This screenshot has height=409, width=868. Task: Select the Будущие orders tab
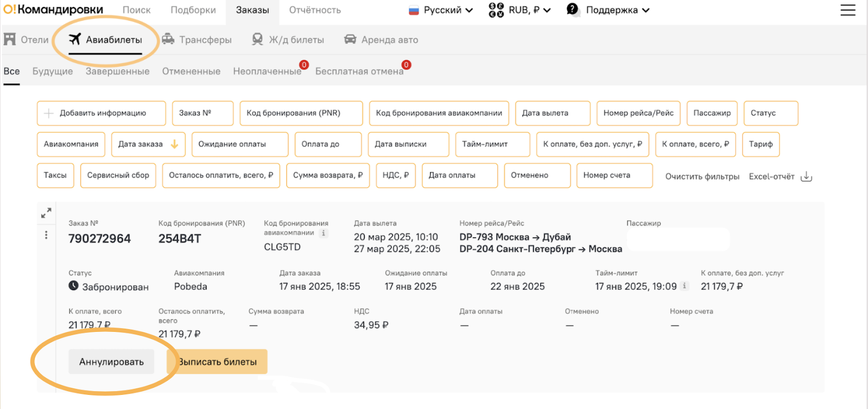[53, 71]
